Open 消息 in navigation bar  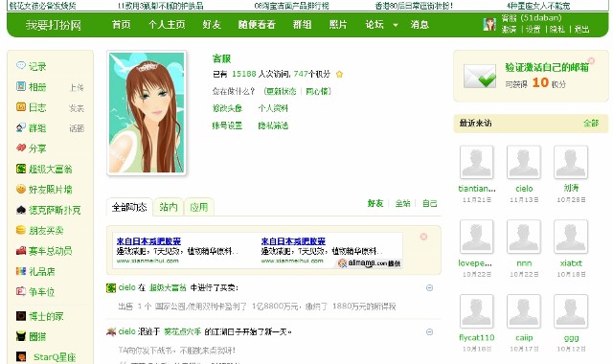(420, 25)
